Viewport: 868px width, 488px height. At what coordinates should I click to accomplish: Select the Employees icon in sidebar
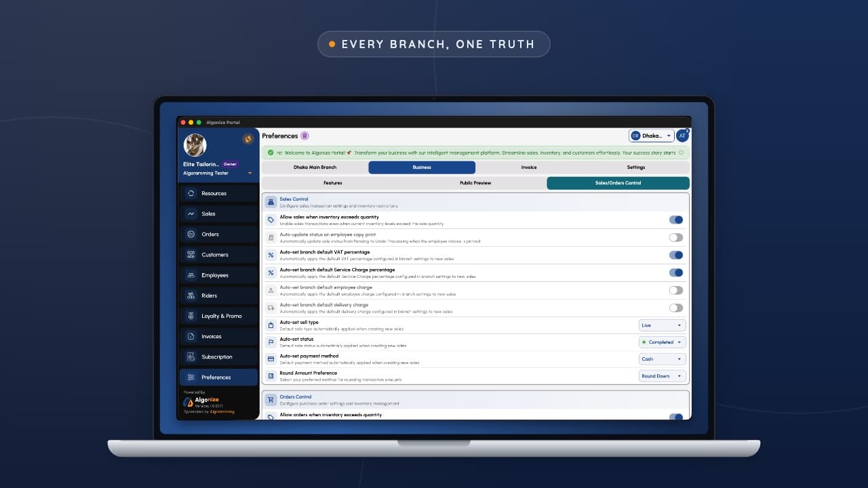191,275
